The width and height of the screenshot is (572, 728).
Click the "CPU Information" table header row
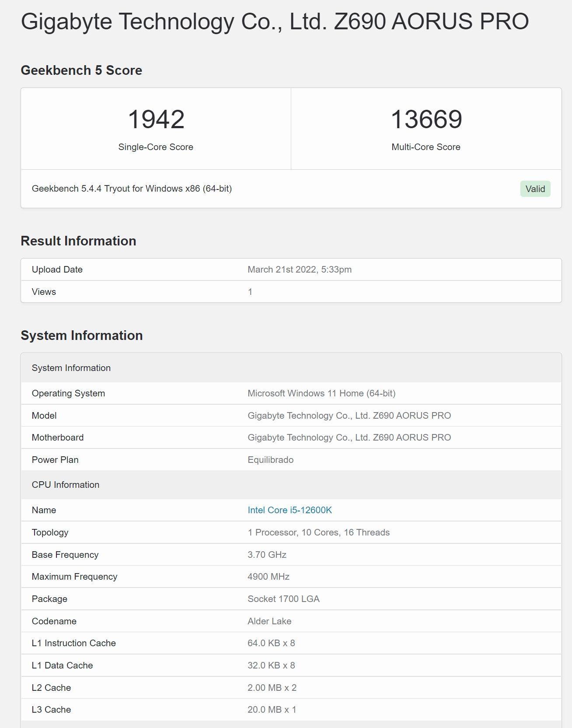coord(291,485)
